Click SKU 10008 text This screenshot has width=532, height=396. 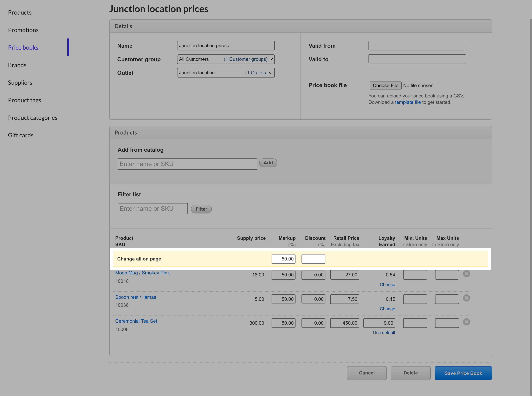(x=122, y=329)
